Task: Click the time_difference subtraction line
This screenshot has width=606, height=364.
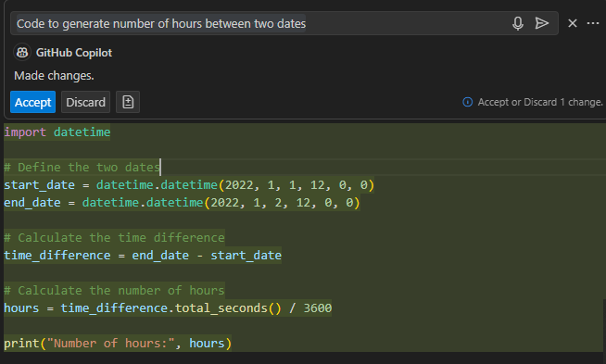Action: 143,256
